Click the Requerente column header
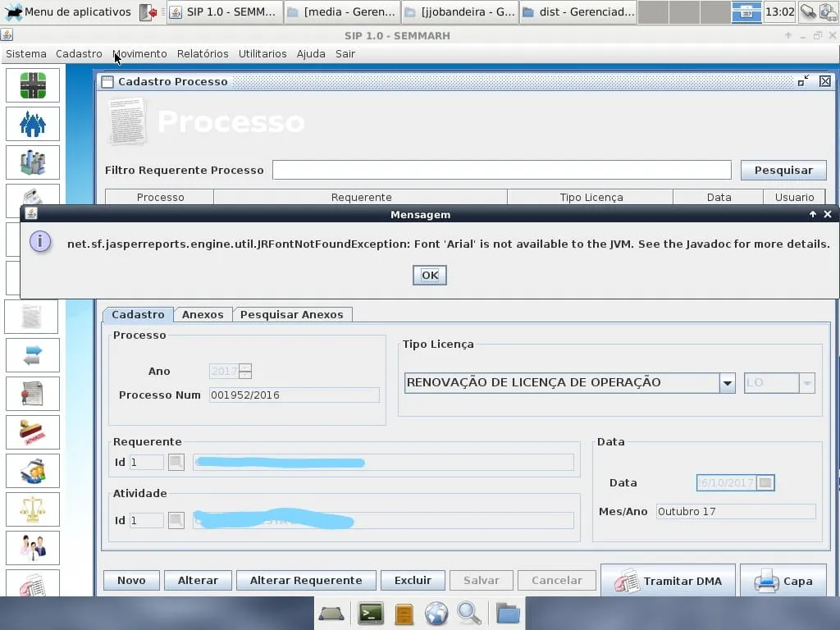Image resolution: width=840 pixels, height=630 pixels. point(361,197)
